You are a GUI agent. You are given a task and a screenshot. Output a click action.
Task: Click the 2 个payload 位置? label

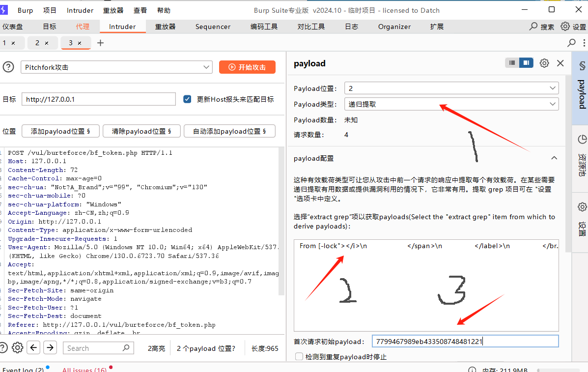tap(206, 348)
